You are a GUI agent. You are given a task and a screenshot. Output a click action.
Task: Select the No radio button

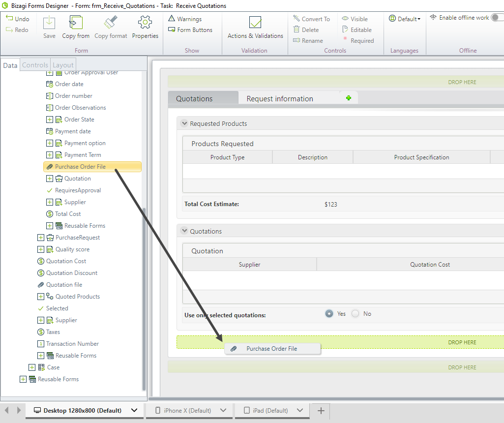tap(355, 313)
